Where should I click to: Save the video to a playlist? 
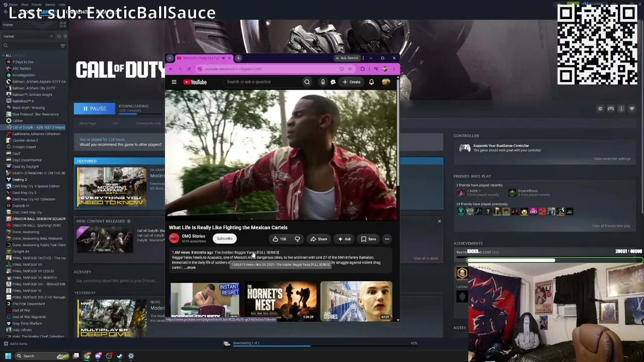368,239
